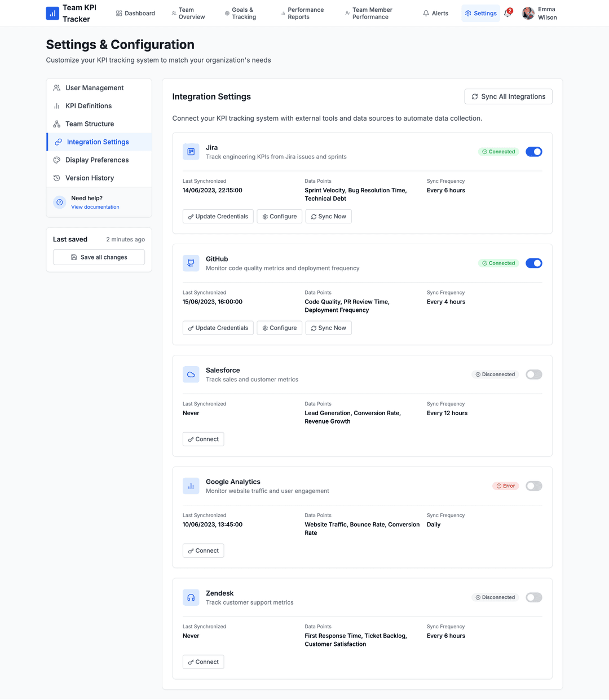The height and width of the screenshot is (700, 609).
Task: Click Sync Now for GitHub
Action: pos(328,328)
